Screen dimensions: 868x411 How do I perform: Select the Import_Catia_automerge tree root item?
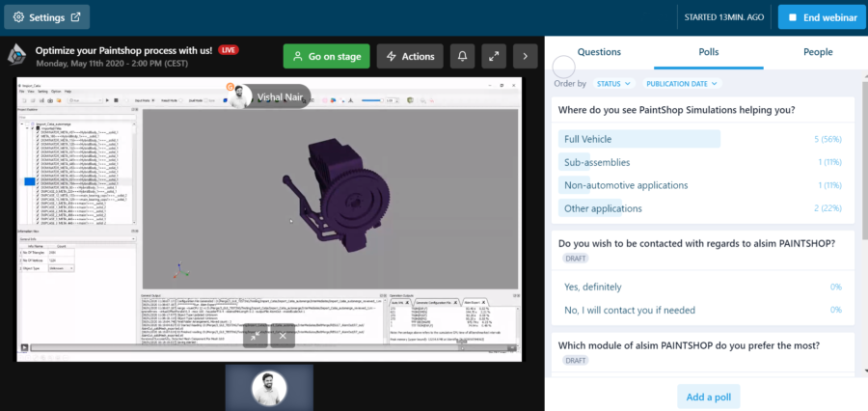coord(53,124)
